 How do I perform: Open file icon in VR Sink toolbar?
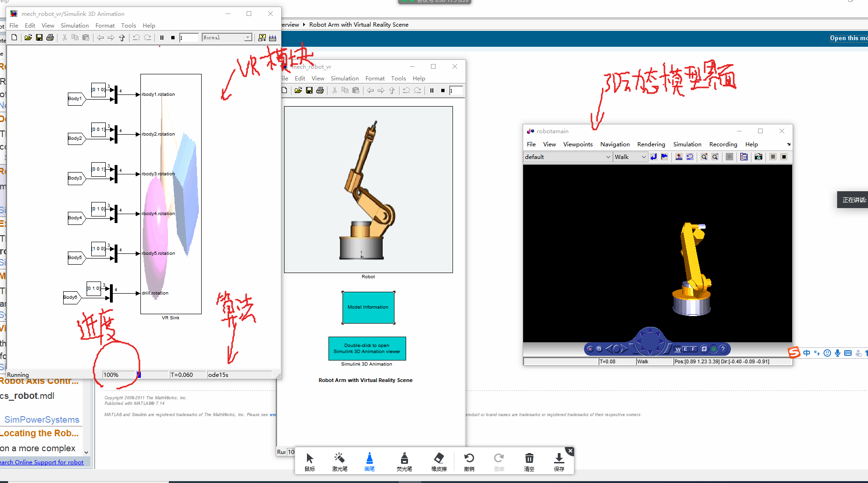click(28, 37)
